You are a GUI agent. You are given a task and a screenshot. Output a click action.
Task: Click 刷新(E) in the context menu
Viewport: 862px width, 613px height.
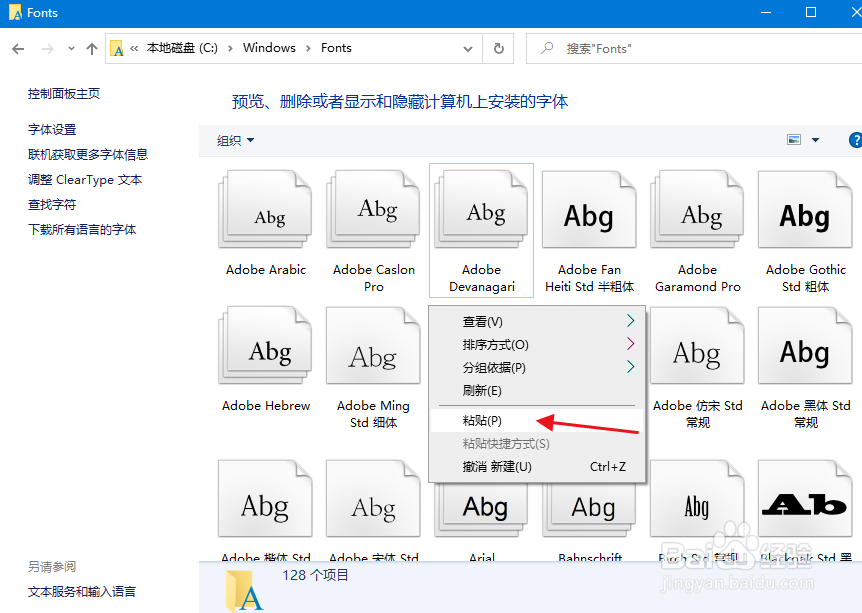(x=470, y=390)
